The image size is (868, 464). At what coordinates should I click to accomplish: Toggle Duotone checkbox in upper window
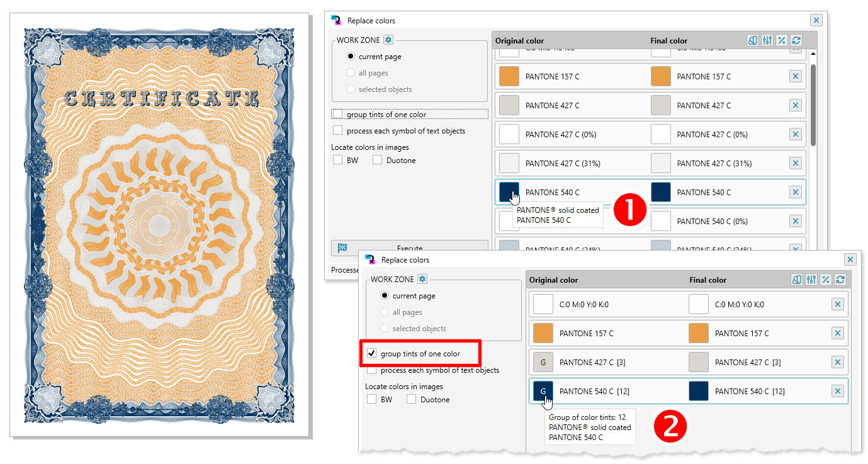(377, 160)
